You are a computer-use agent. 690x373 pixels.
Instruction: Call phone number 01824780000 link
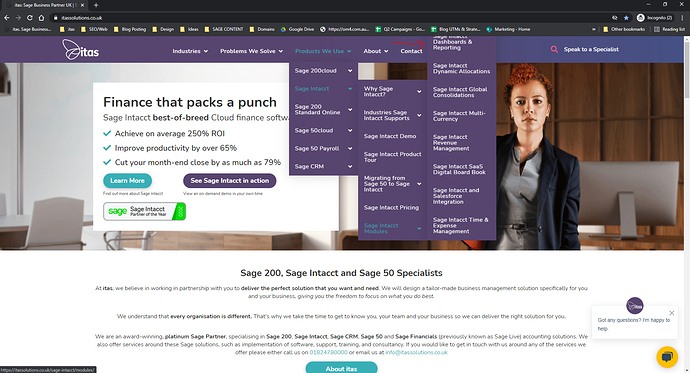click(328, 352)
